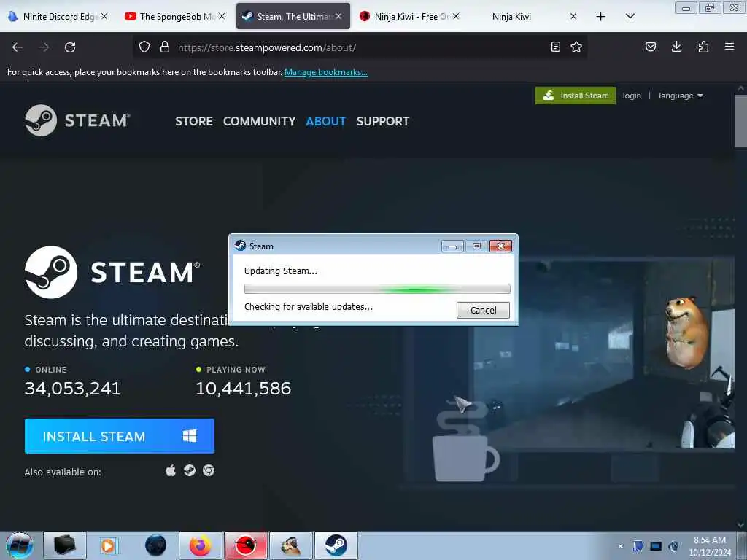Open the Save to Pocket icon
This screenshot has width=747, height=560.
point(650,47)
